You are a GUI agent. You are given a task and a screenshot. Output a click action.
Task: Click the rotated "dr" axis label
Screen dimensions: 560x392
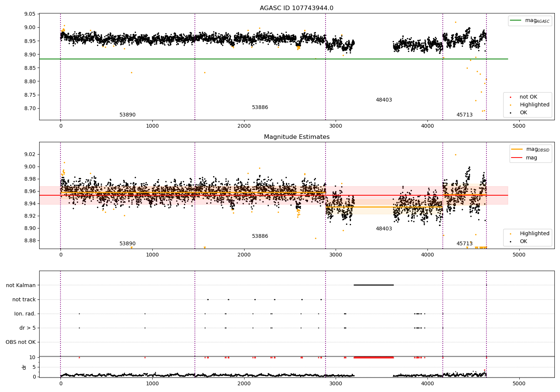[x=24, y=367]
